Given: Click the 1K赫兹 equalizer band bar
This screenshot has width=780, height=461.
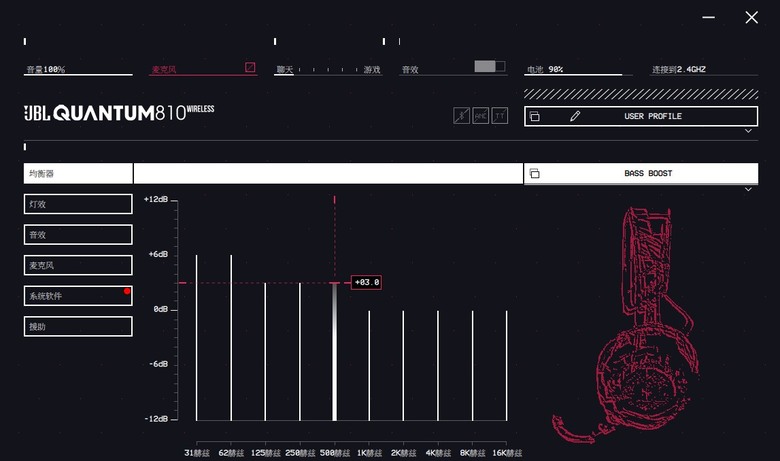Looking at the screenshot, I should tap(369, 366).
